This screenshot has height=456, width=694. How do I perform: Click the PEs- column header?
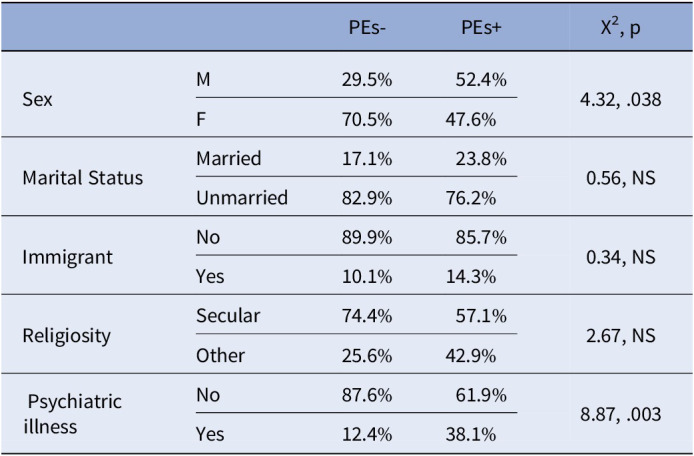(x=367, y=28)
